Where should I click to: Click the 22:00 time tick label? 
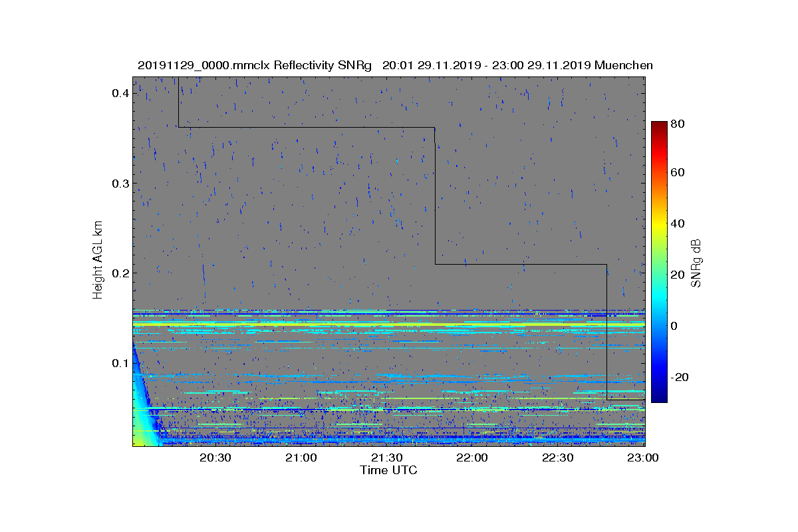coord(473,458)
